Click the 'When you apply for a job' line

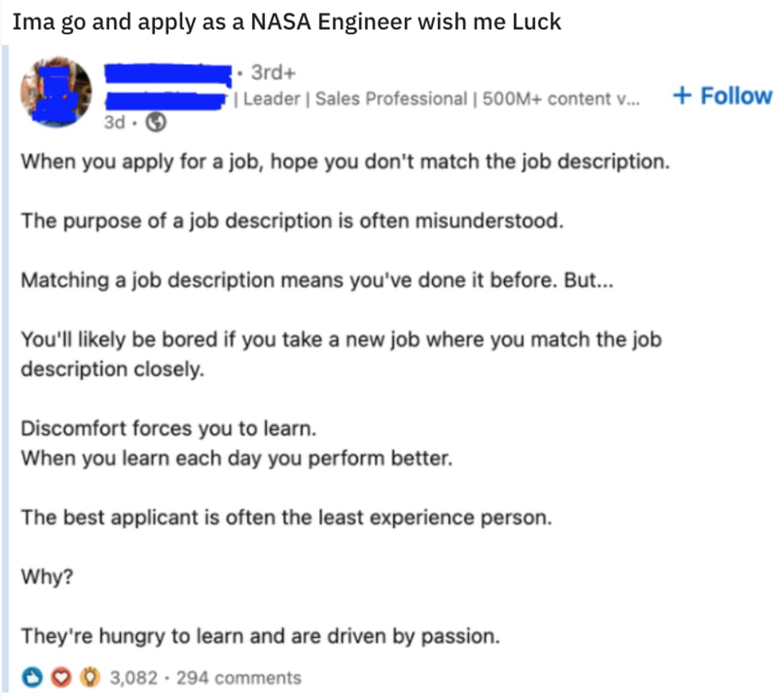(x=345, y=161)
